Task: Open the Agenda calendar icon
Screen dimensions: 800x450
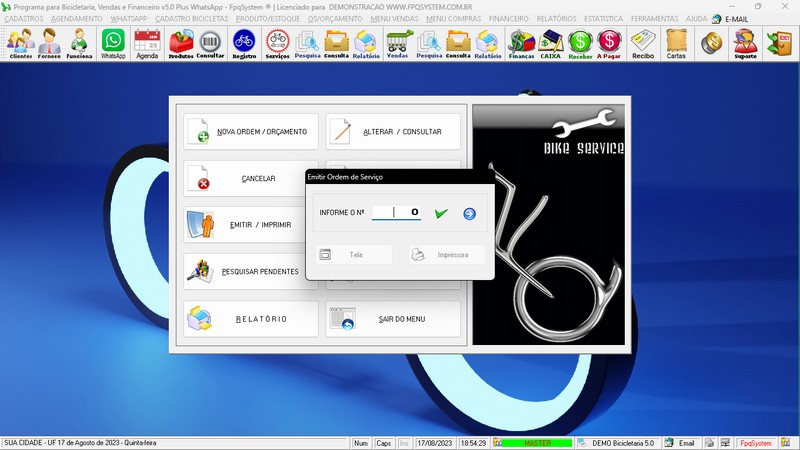Action: (x=147, y=44)
